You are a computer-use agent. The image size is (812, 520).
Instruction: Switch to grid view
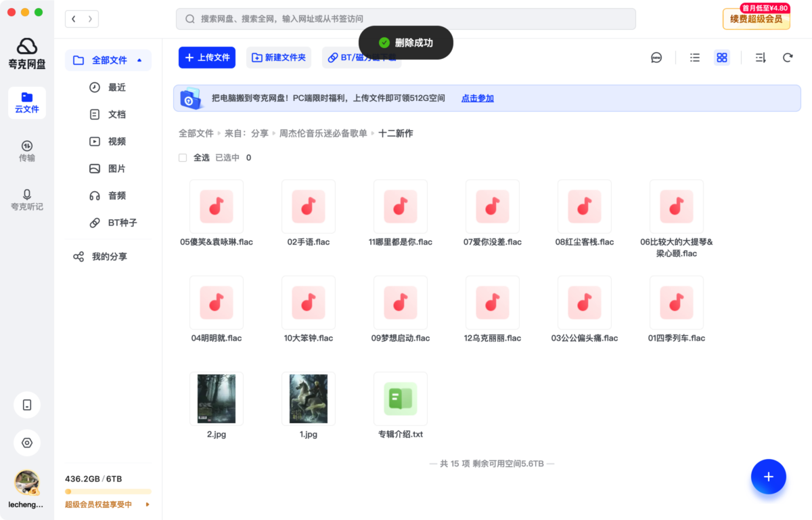point(722,58)
